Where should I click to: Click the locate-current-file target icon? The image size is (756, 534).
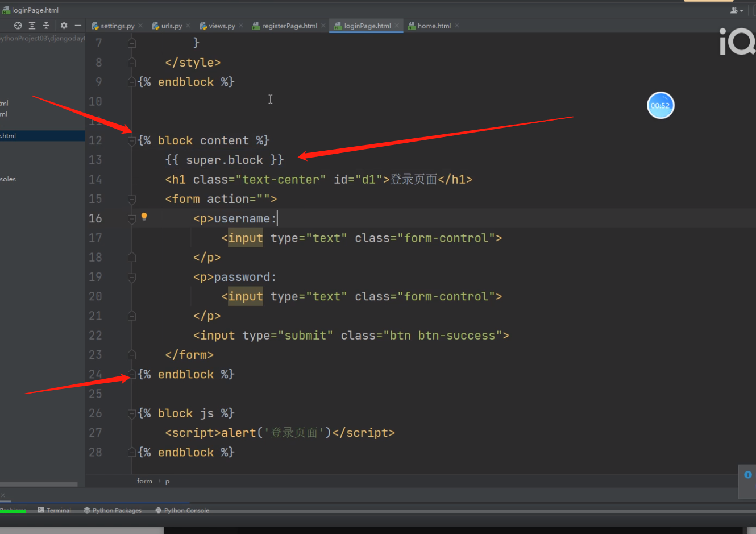(x=18, y=26)
